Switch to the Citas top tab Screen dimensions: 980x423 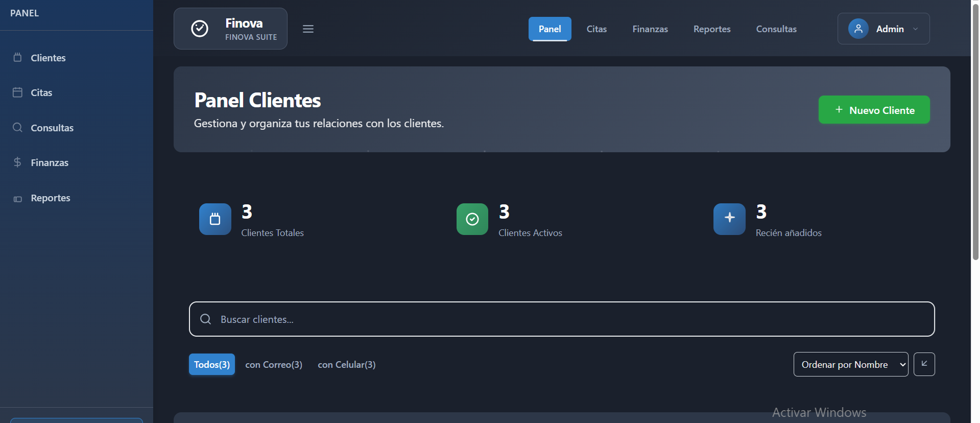pos(596,29)
